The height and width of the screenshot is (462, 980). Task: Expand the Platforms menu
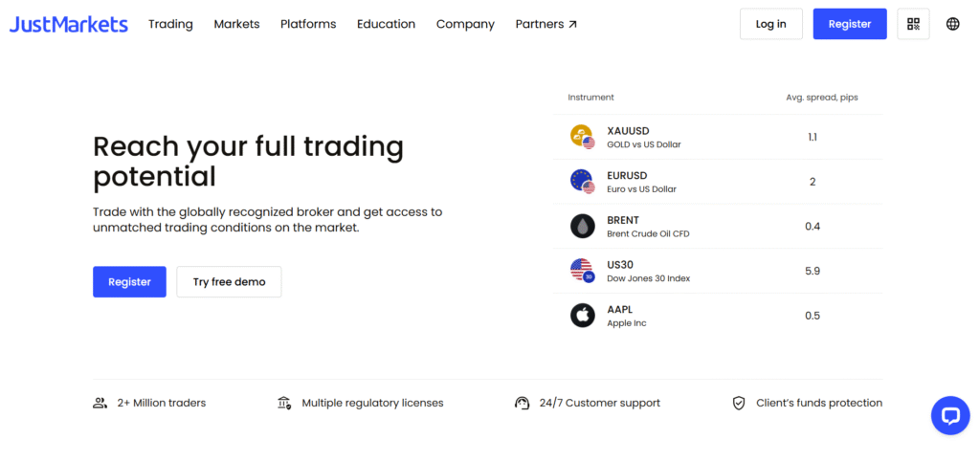click(308, 24)
